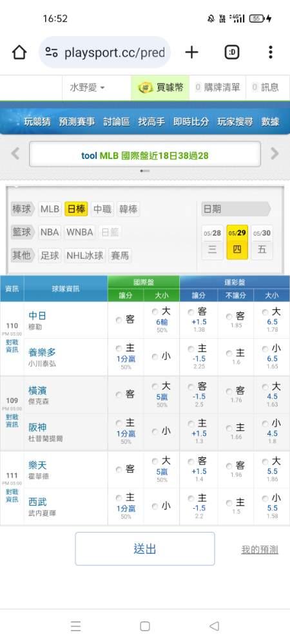This screenshot has height=644, width=290.
Task: Open the 數據 nav item
Action: click(x=270, y=122)
